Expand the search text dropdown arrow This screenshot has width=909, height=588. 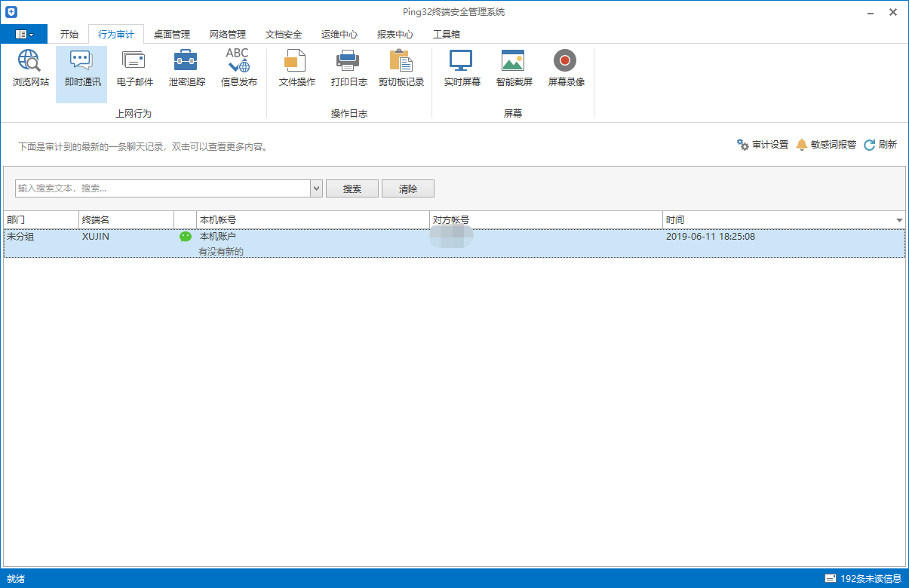(317, 188)
